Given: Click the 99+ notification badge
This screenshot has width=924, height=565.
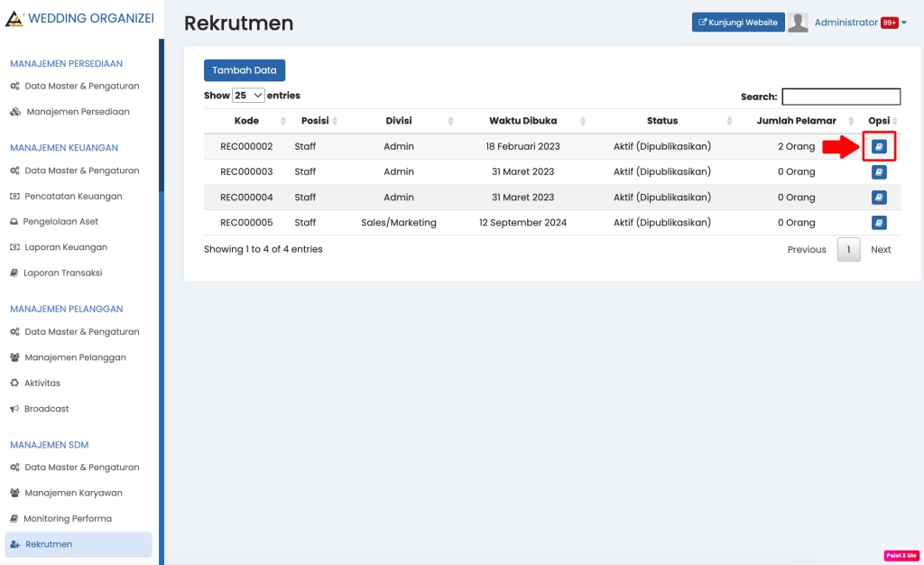Looking at the screenshot, I should (889, 23).
